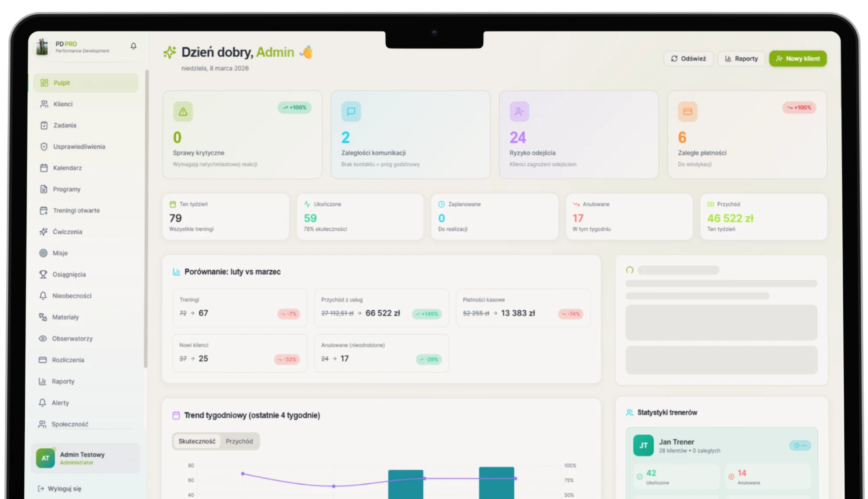Image resolution: width=868 pixels, height=499 pixels.
Task: Click the Statystyki trenerów people icon
Action: point(630,413)
